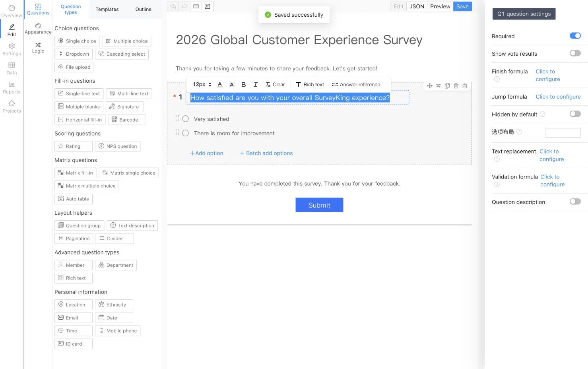Viewport: 588px width, 369px height.
Task: Click the blue Save button
Action: coord(462,6)
